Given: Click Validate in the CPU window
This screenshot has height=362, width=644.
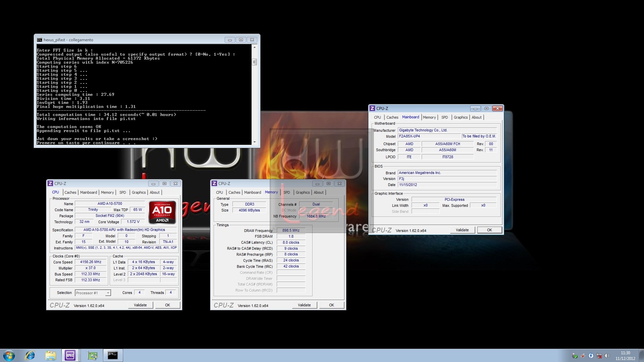Looking at the screenshot, I should (141, 305).
